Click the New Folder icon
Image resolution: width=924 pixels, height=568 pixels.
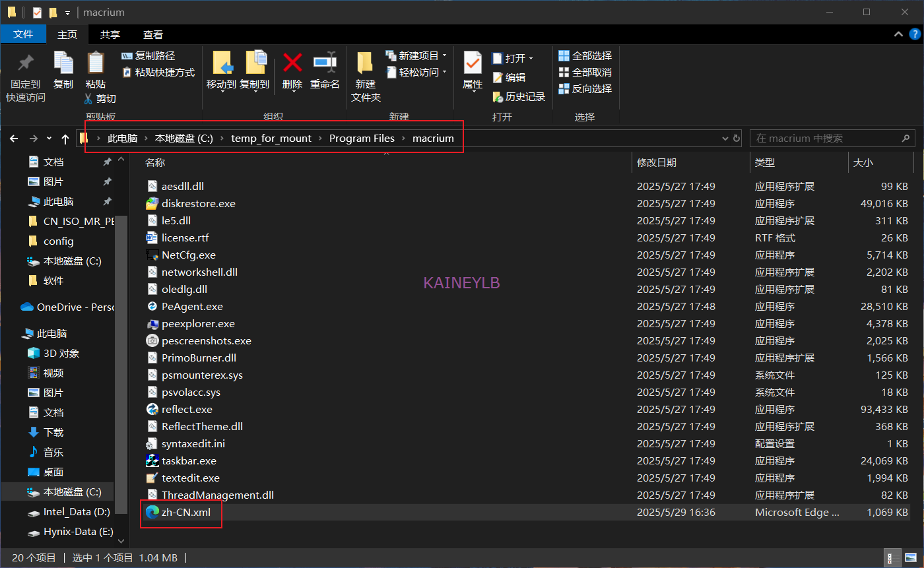point(365,63)
